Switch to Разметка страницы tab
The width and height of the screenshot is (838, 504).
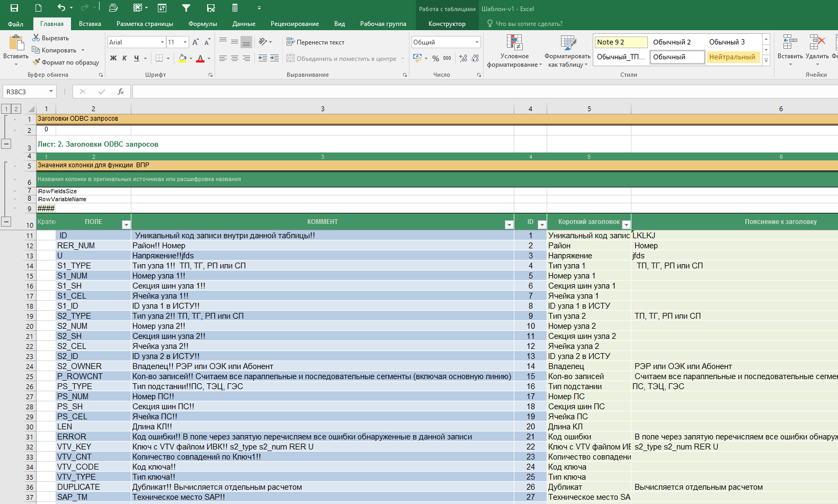pyautogui.click(x=145, y=24)
